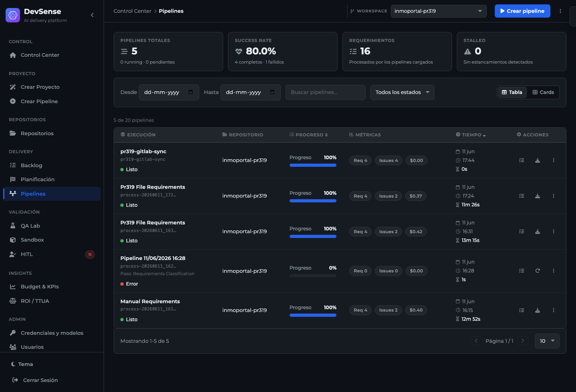Click the progress bar of Manual Requirements
The image size is (576, 392).
click(x=313, y=315)
